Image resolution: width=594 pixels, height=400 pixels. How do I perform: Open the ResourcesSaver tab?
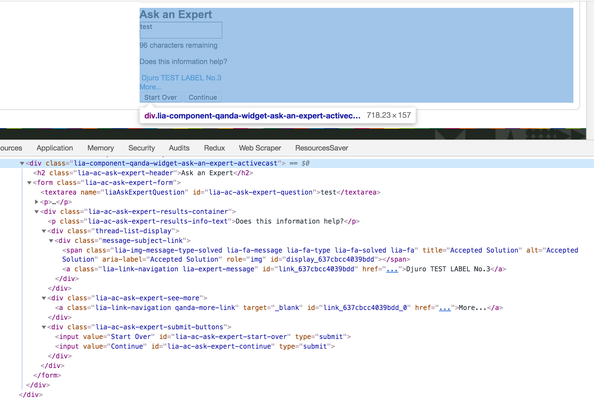click(321, 148)
